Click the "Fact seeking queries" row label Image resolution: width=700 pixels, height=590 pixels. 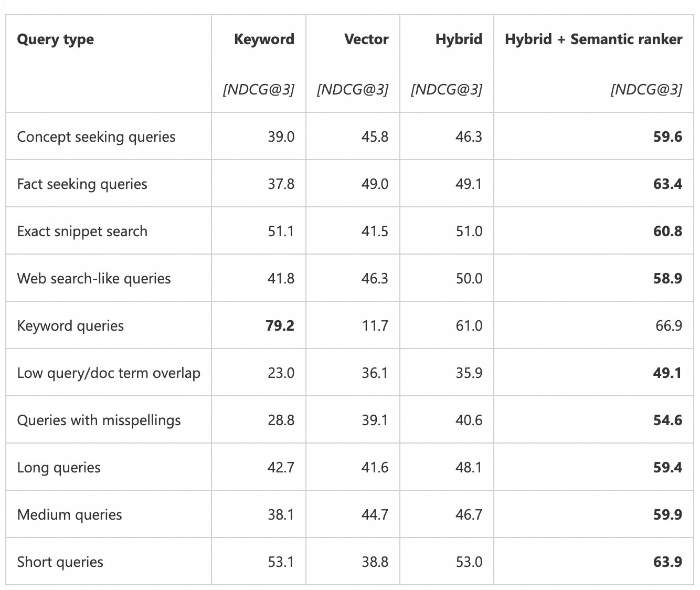pos(82,184)
